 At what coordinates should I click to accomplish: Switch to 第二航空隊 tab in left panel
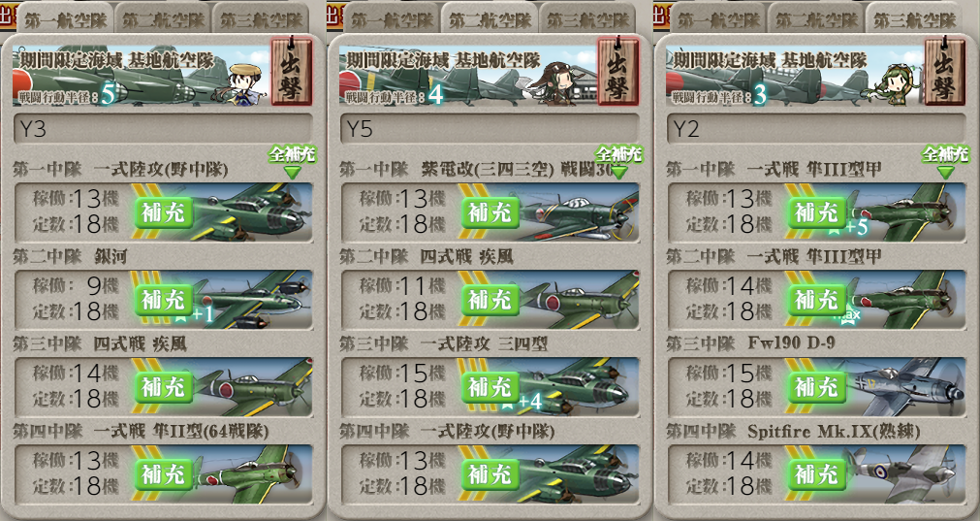click(164, 19)
